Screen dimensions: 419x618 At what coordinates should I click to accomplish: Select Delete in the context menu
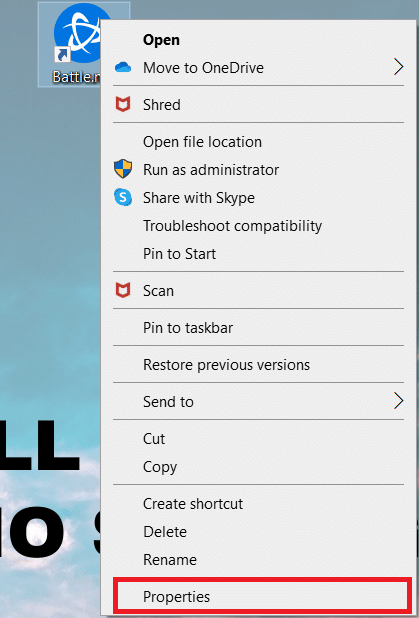click(165, 532)
